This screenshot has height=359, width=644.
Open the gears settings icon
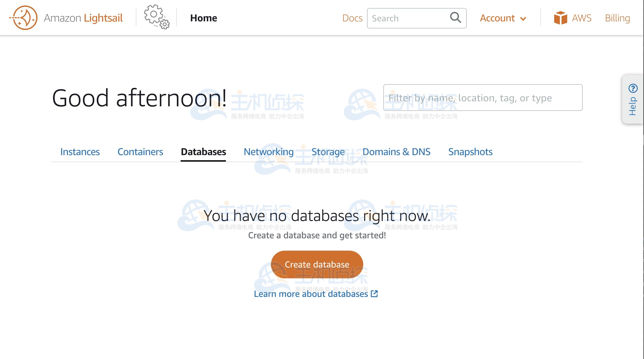(157, 17)
